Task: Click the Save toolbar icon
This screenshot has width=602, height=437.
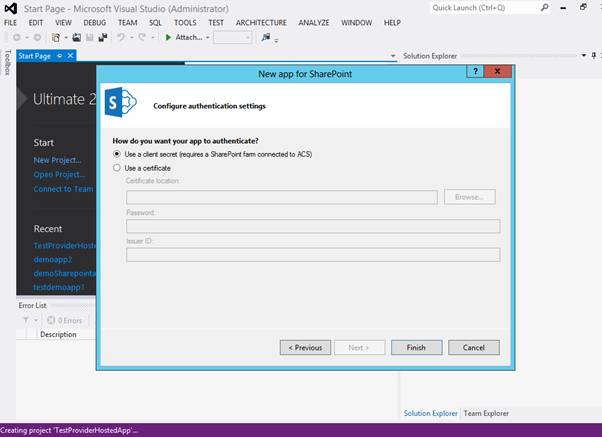Action: (89, 37)
